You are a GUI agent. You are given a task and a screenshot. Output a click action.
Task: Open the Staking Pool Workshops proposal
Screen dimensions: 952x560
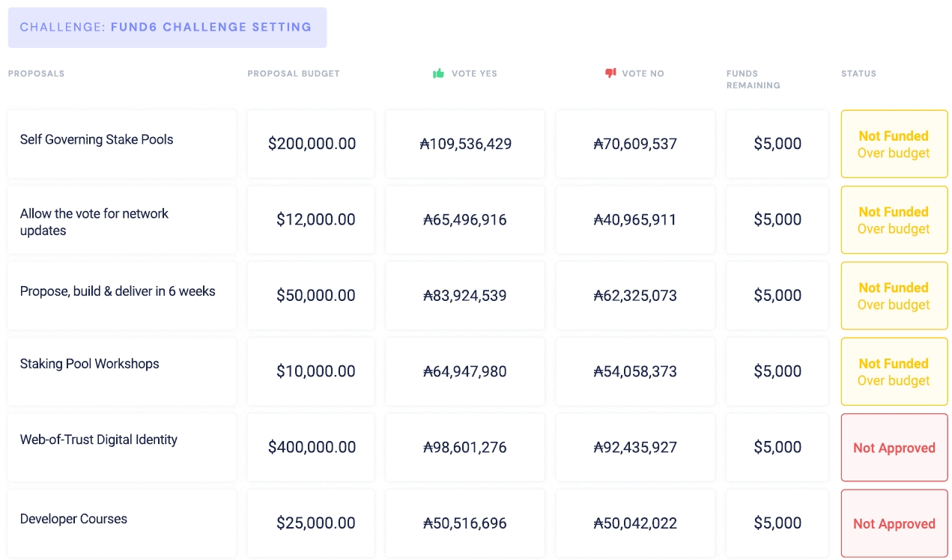click(x=90, y=364)
